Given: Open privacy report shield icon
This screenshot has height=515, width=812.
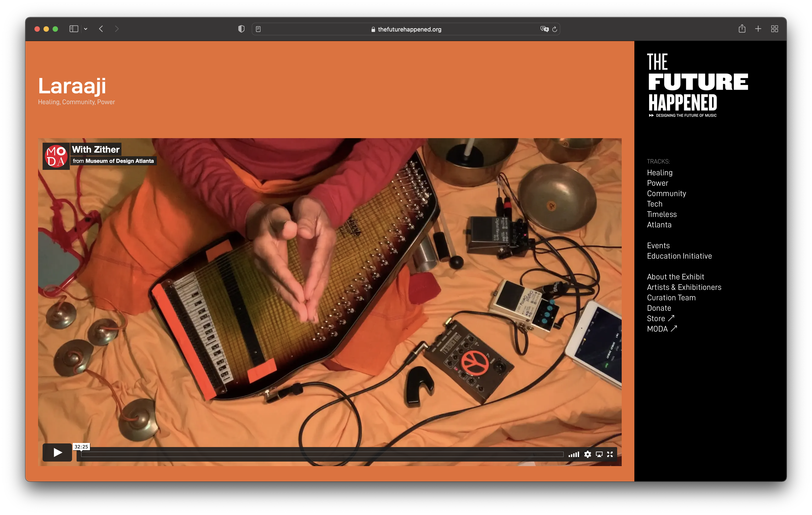Looking at the screenshot, I should click(x=241, y=29).
